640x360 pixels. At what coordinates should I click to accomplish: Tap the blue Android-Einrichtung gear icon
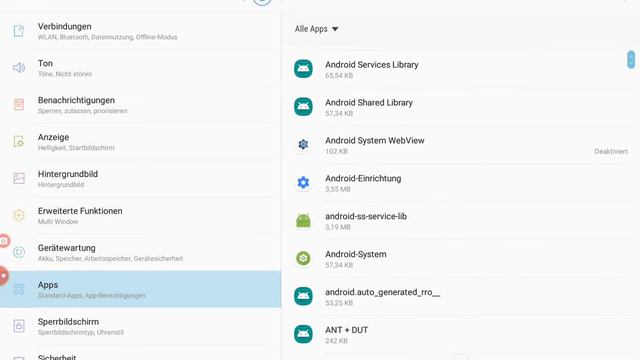click(x=303, y=182)
